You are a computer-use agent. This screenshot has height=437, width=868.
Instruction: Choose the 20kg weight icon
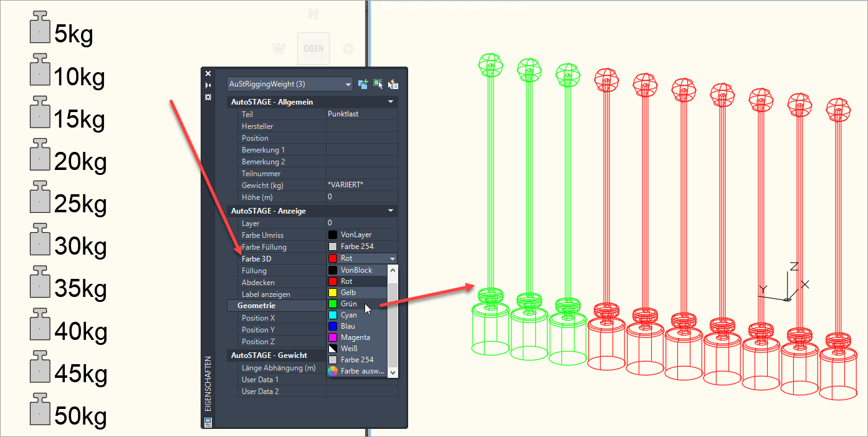tap(40, 154)
